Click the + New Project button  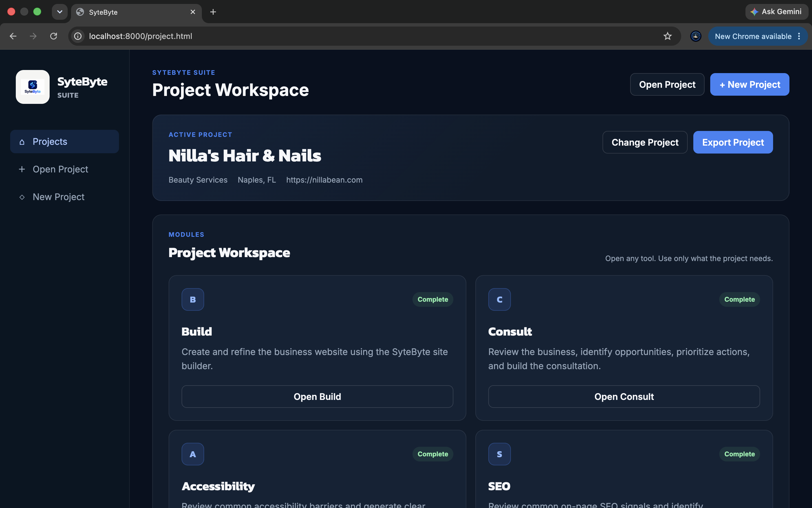(750, 84)
